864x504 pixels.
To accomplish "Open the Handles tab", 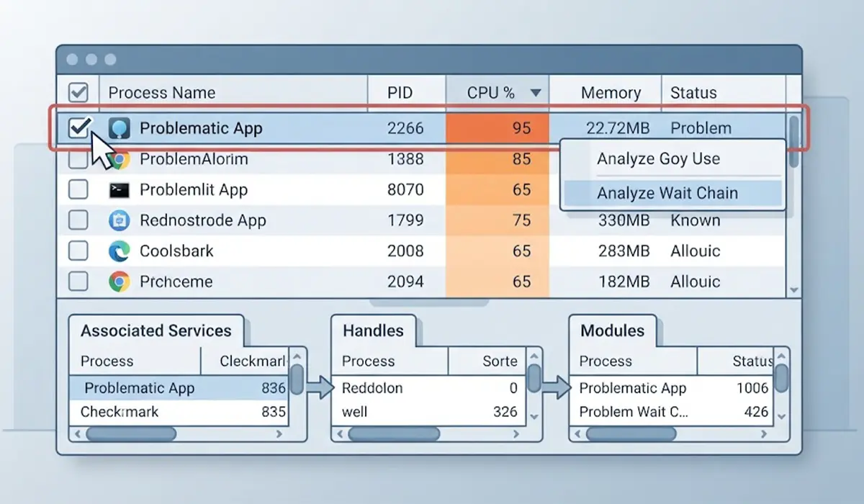I will 373,331.
